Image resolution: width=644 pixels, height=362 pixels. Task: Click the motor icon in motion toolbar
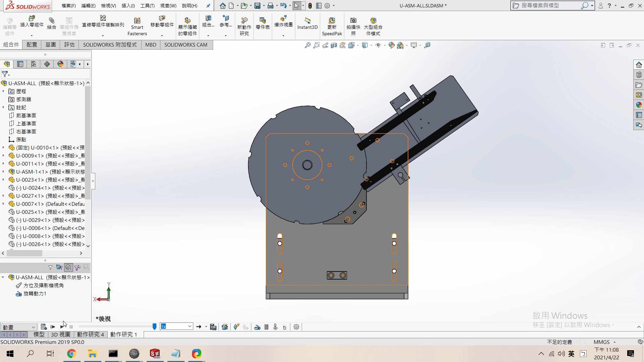click(x=257, y=327)
